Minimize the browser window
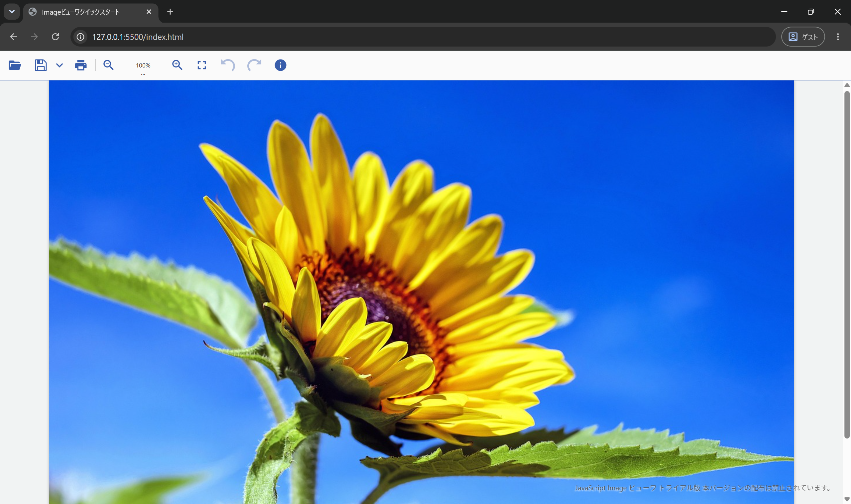 (784, 12)
